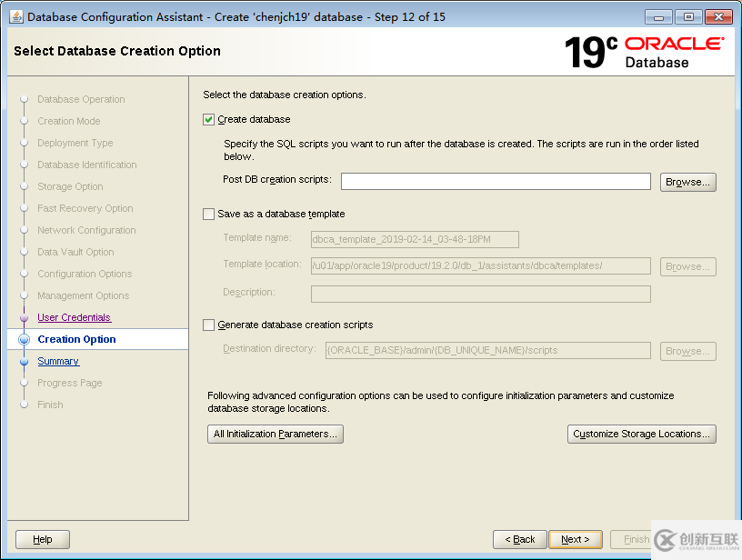This screenshot has width=742, height=560.
Task: Select Management Options step
Action: click(84, 295)
